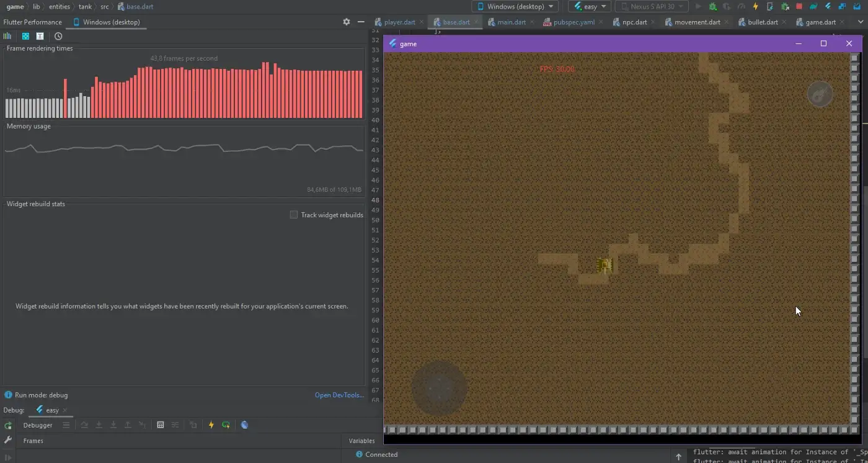Click the Trace Current Stream Chain icon
Image resolution: width=868 pixels, height=463 pixels.
[x=175, y=425]
